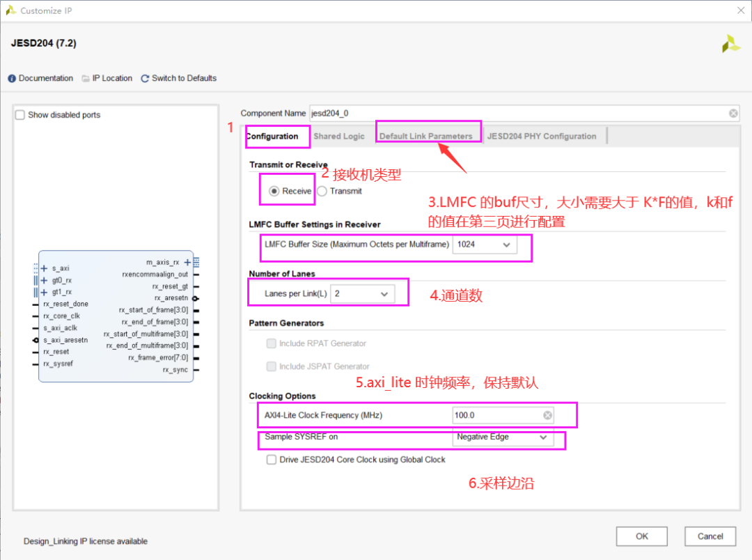Select the rx_sync port label
752x560 pixels.
click(x=175, y=369)
